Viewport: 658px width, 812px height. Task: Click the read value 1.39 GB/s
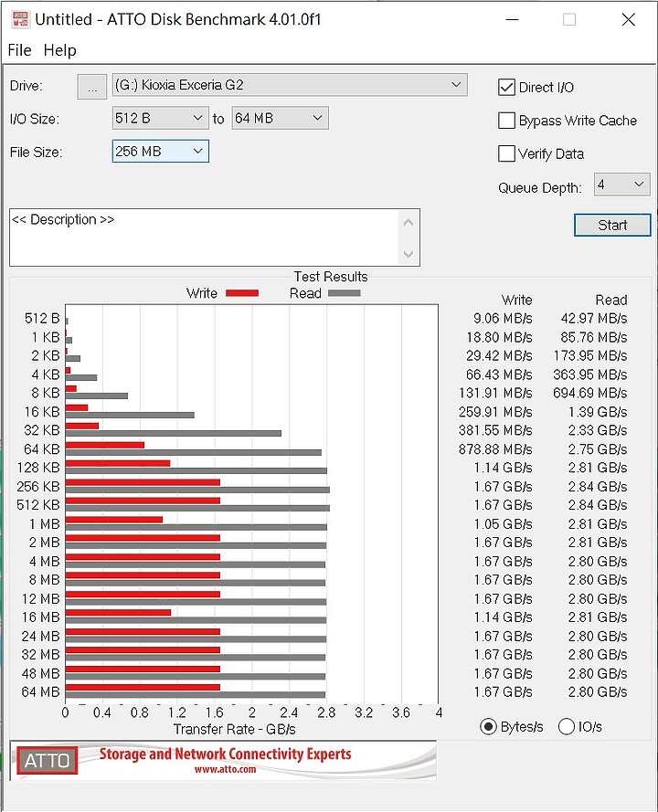coord(598,412)
